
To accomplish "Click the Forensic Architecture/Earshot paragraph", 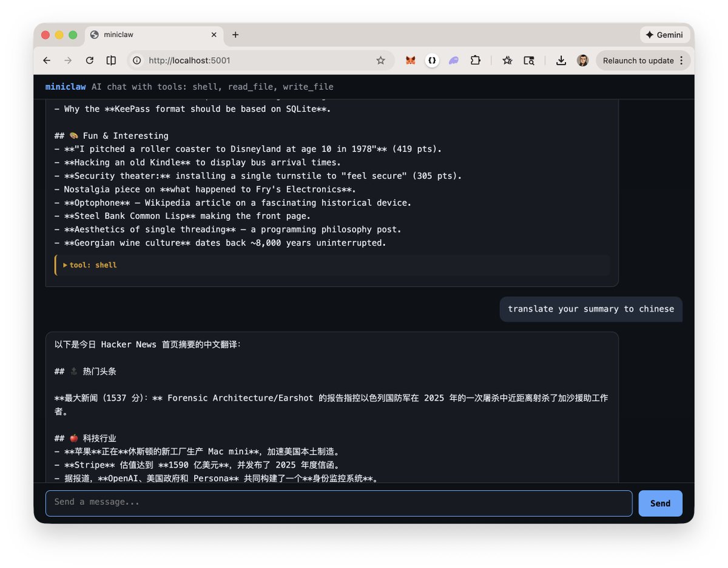I will 331,405.
